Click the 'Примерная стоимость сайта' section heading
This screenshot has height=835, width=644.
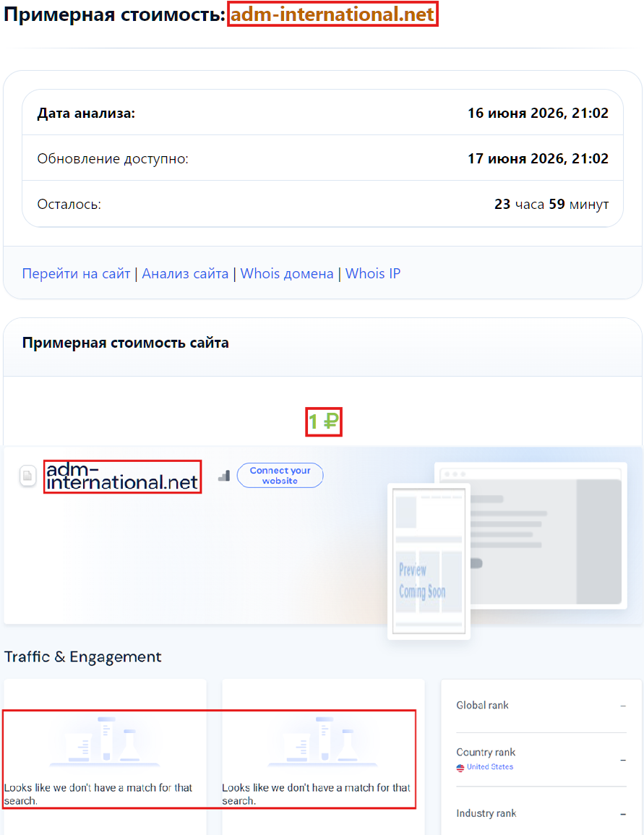[126, 343]
